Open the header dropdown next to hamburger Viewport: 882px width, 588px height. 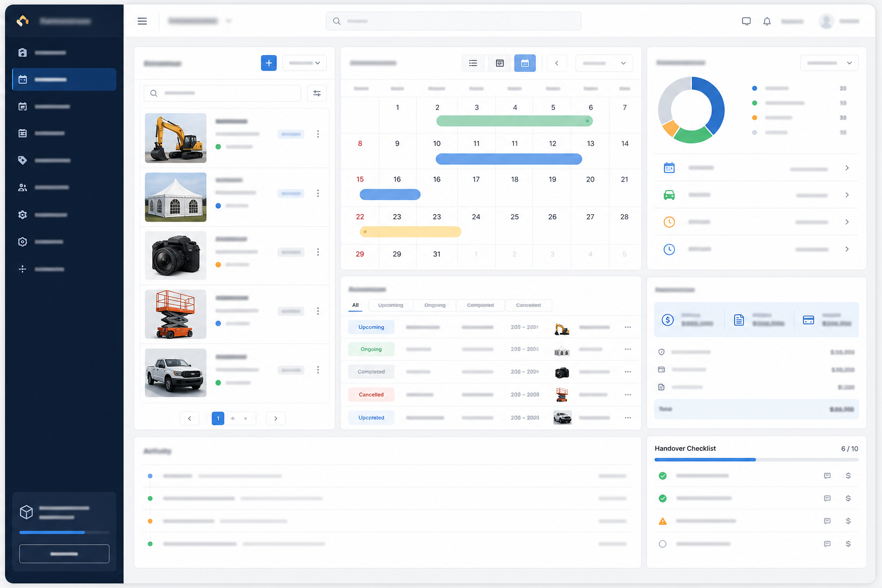(x=199, y=21)
